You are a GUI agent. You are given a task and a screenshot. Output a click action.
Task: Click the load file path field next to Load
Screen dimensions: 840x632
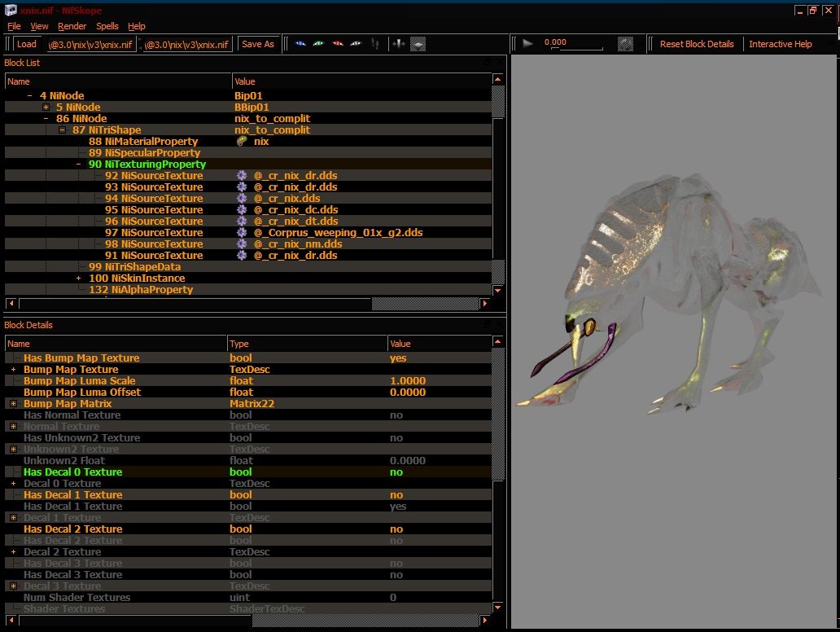tap(91, 45)
